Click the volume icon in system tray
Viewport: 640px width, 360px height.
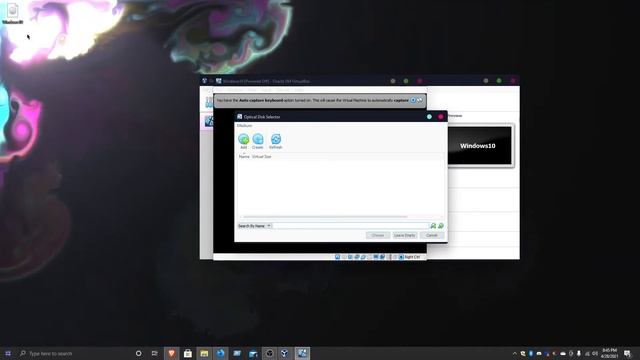[x=595, y=353]
